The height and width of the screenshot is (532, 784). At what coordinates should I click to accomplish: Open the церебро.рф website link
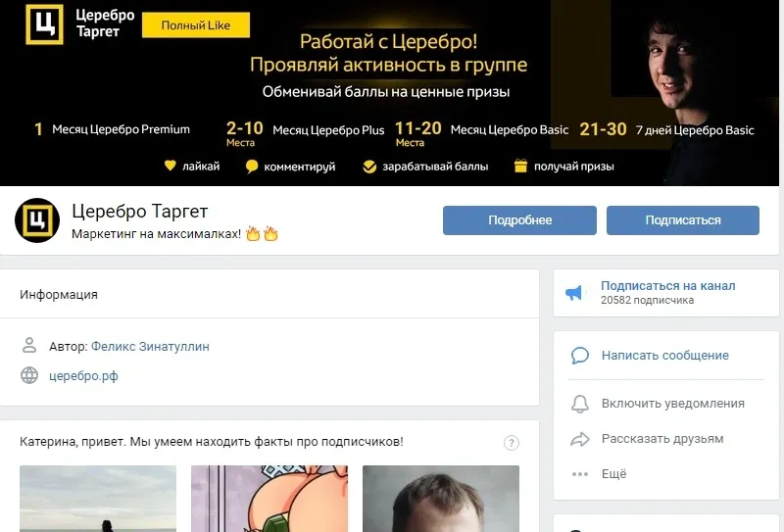tap(83, 376)
